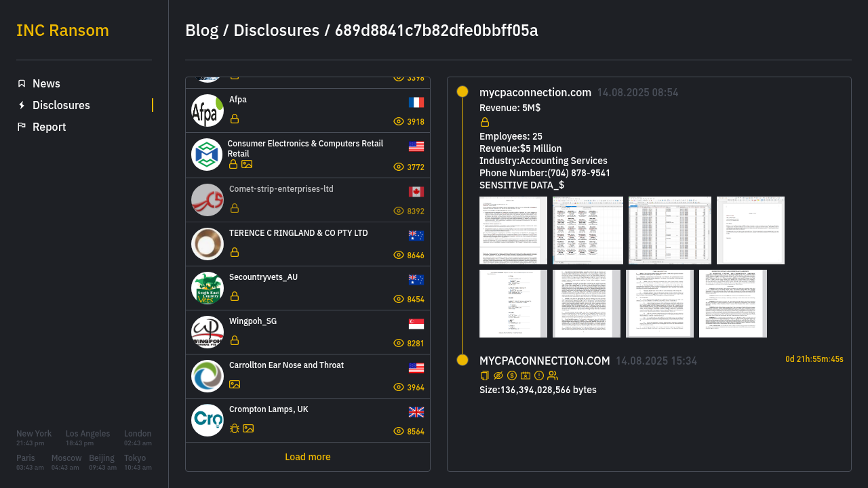Click the eye icon beside 3772
The height and width of the screenshot is (488, 868).
tap(399, 167)
